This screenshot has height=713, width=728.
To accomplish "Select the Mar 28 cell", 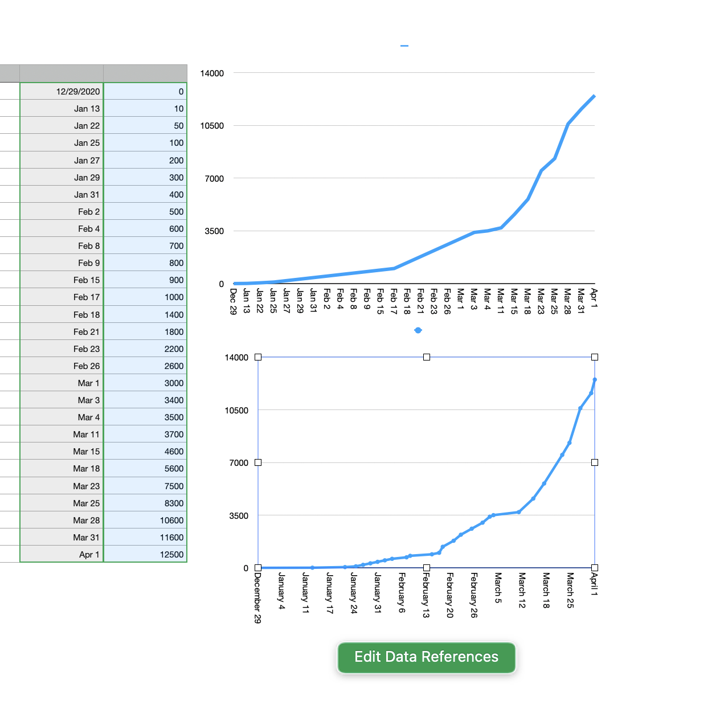I will click(x=62, y=520).
